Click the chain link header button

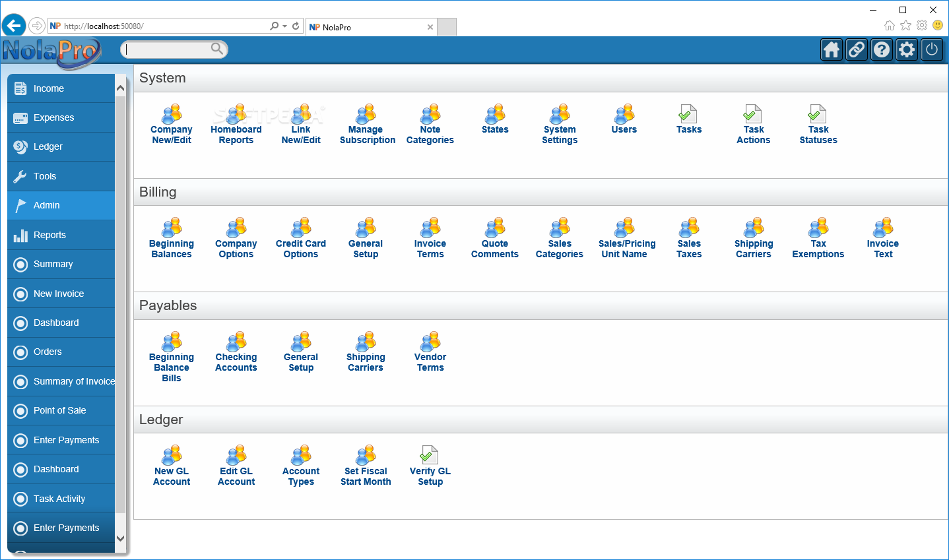[x=857, y=49]
